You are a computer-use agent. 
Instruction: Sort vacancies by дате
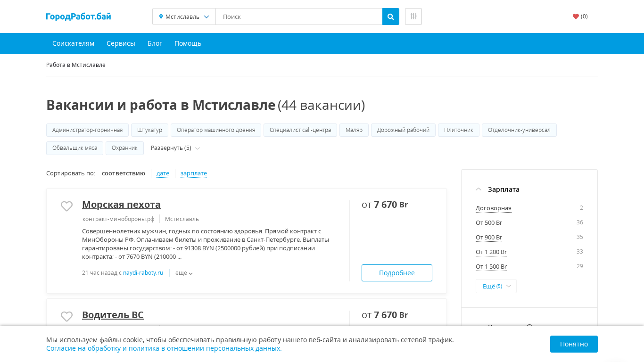click(163, 173)
